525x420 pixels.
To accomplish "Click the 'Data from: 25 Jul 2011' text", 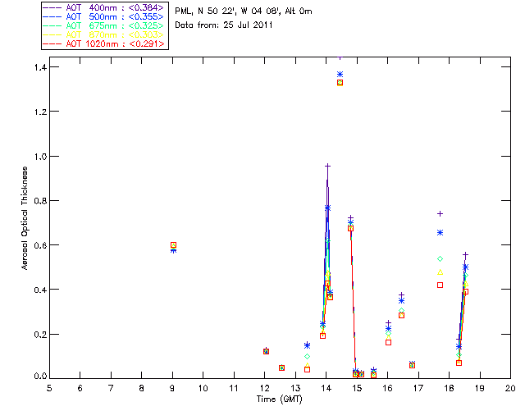I will point(224,25).
